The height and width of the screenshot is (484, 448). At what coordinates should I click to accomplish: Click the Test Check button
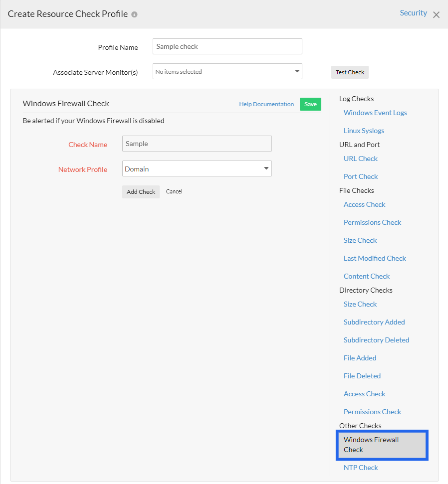point(350,72)
